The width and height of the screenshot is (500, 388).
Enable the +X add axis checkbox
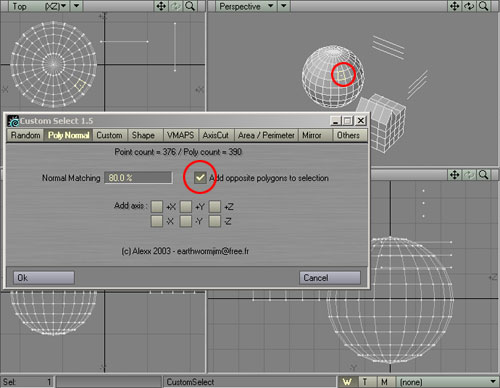tap(157, 207)
